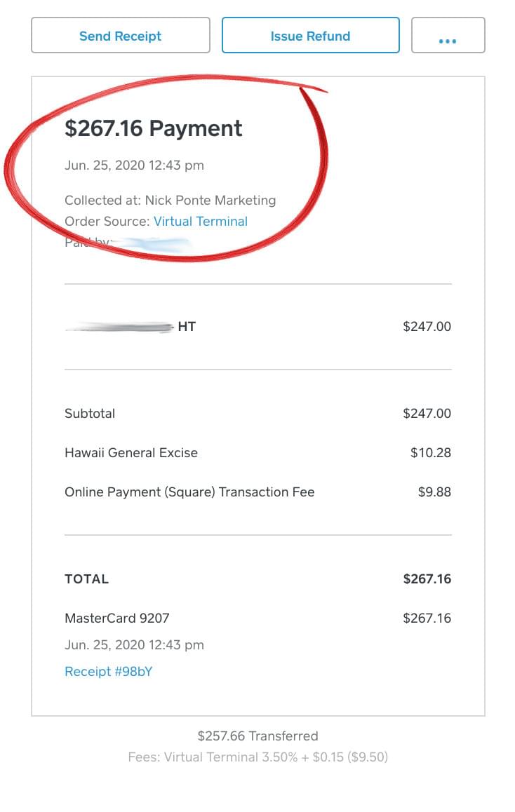Select the $257.66 Transferred text
This screenshot has width=515, height=812.
257,736
